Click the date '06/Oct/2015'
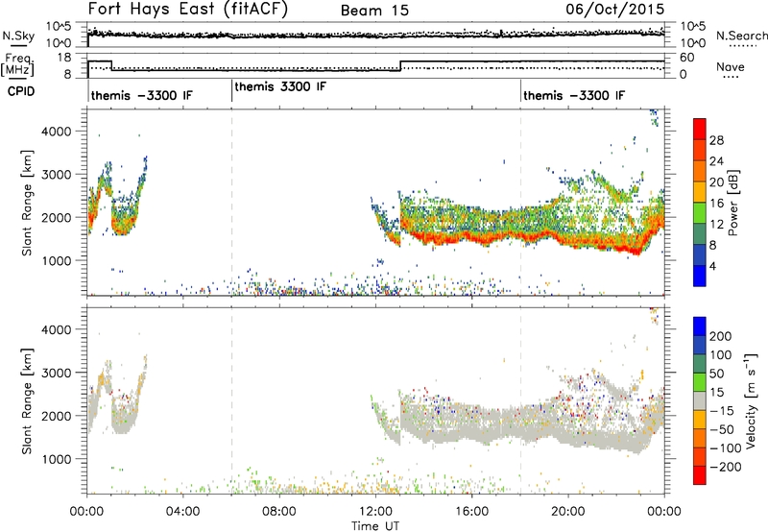 [x=615, y=10]
